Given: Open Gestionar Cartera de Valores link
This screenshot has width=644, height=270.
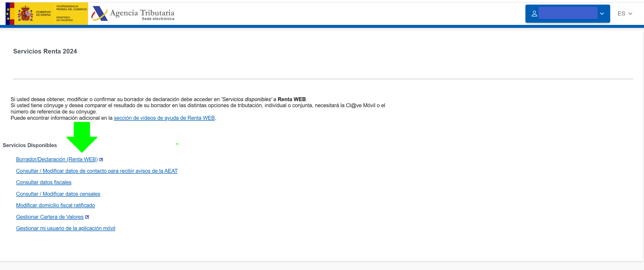Looking at the screenshot, I should tap(50, 217).
